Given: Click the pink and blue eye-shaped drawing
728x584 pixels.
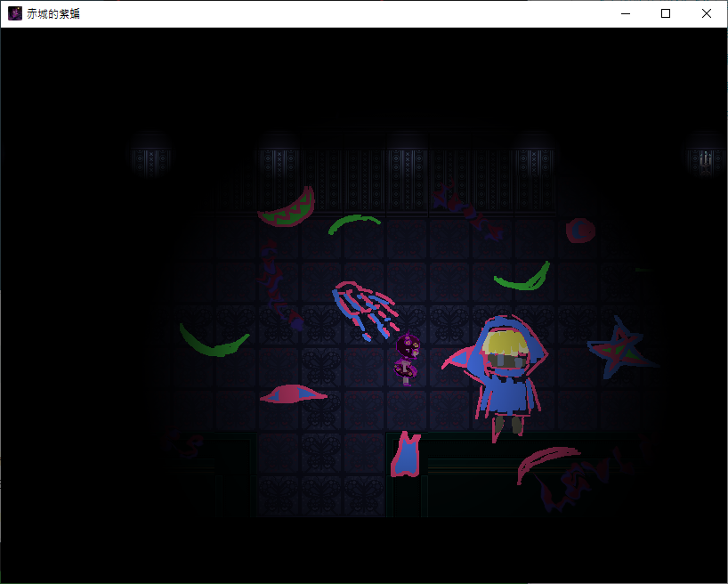Looking at the screenshot, I should 294,394.
